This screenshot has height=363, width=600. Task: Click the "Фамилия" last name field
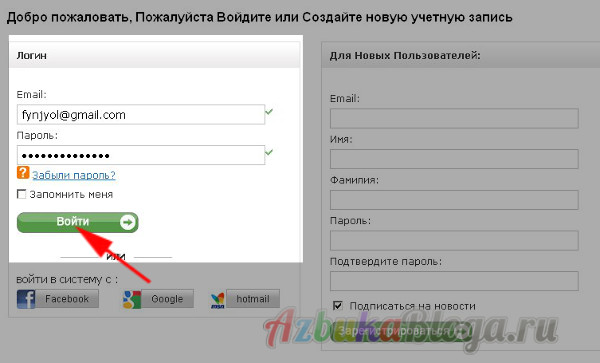[x=454, y=200]
